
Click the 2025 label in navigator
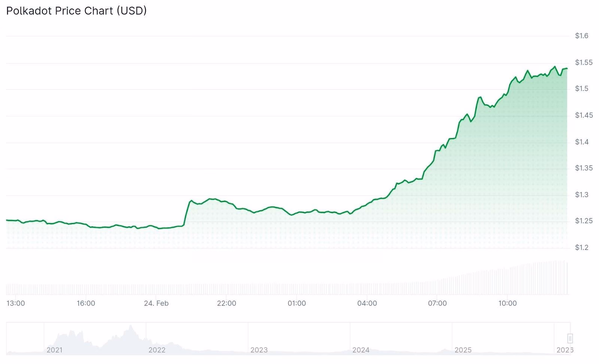pyautogui.click(x=463, y=350)
